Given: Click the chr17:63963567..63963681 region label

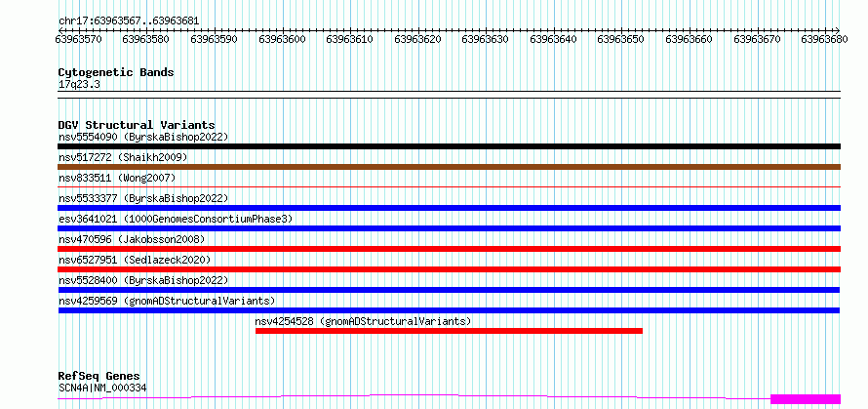Looking at the screenshot, I should pos(129,21).
